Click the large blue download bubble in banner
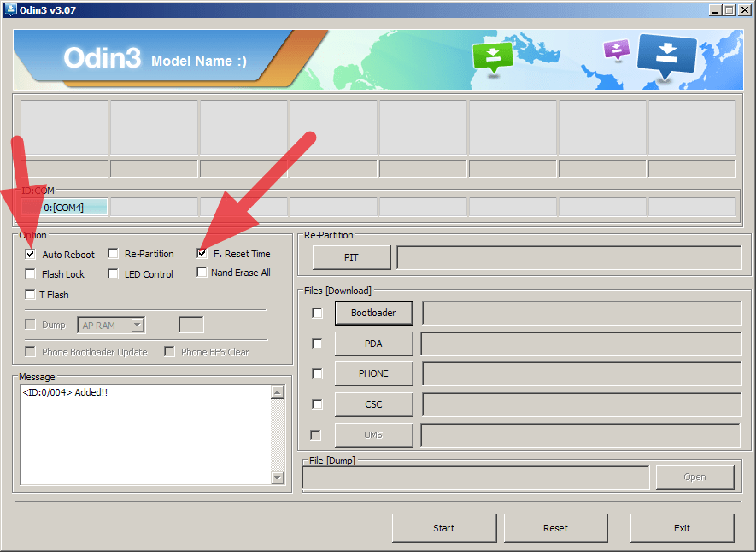 667,56
